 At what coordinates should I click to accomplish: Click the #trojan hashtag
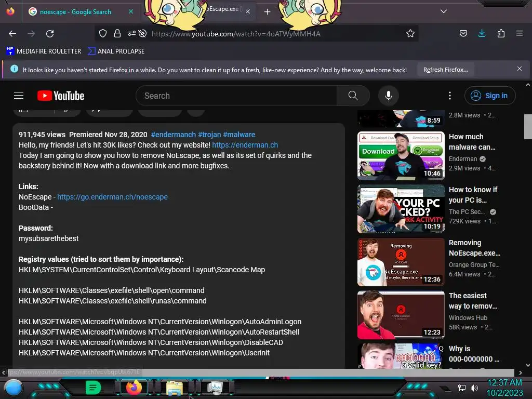[209, 135]
